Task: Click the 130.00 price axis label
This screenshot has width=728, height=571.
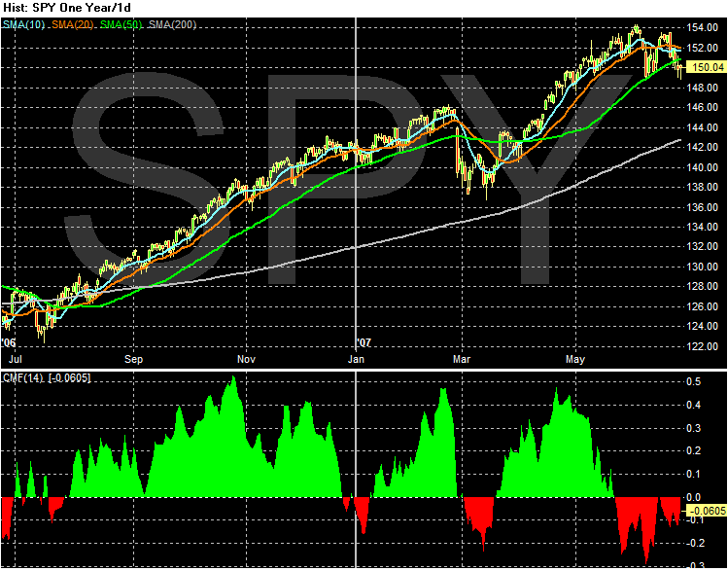Action: pyautogui.click(x=705, y=267)
